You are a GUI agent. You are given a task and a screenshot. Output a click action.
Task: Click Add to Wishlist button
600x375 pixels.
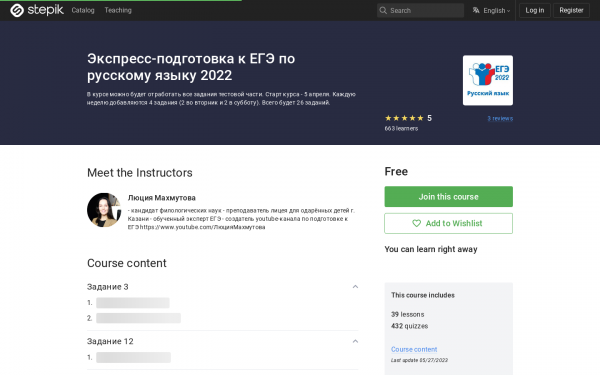pos(448,223)
